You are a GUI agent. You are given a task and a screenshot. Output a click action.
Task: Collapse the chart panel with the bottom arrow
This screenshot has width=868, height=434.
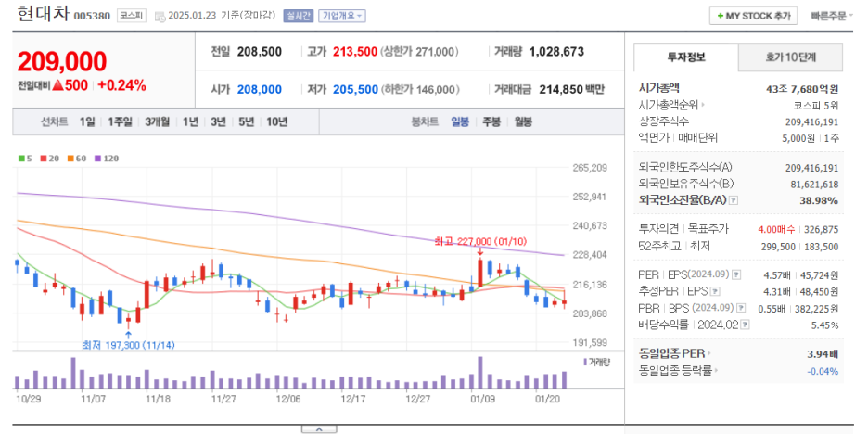[x=319, y=429]
